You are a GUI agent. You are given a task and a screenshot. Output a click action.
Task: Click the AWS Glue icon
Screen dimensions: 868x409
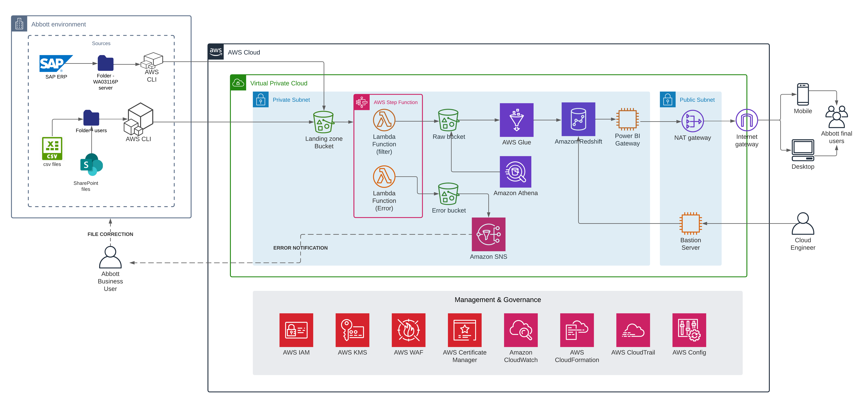pyautogui.click(x=516, y=120)
